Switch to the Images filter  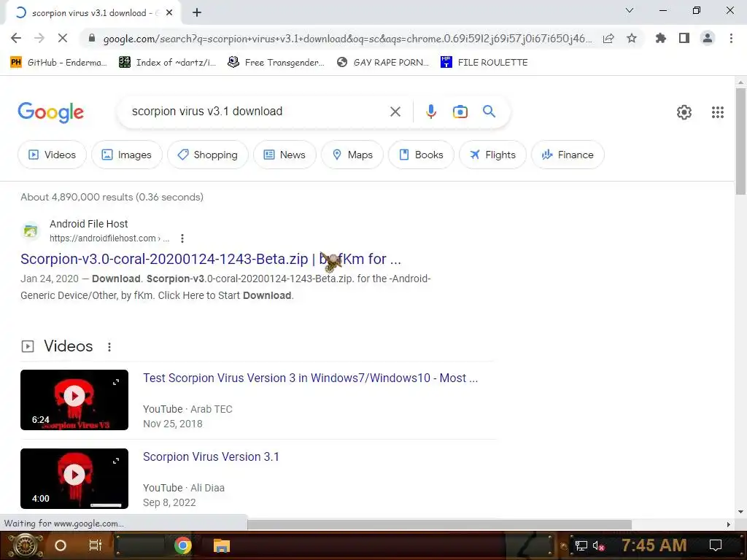[x=127, y=155]
